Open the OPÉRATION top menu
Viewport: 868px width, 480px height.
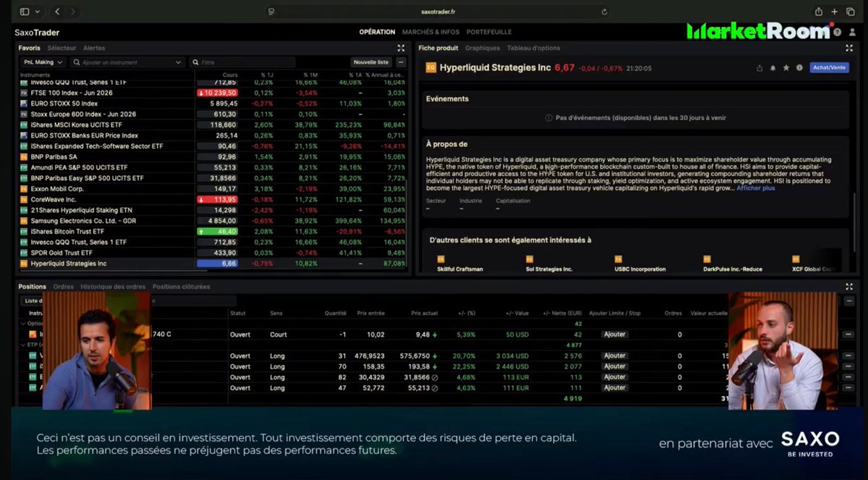click(377, 32)
